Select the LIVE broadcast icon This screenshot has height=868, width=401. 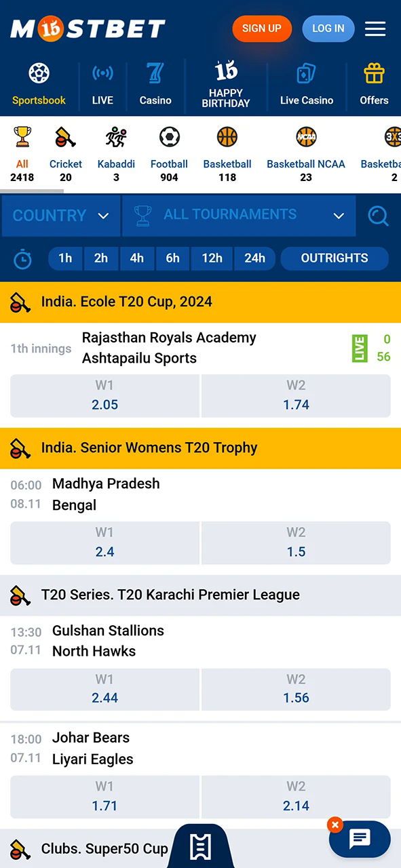(102, 73)
